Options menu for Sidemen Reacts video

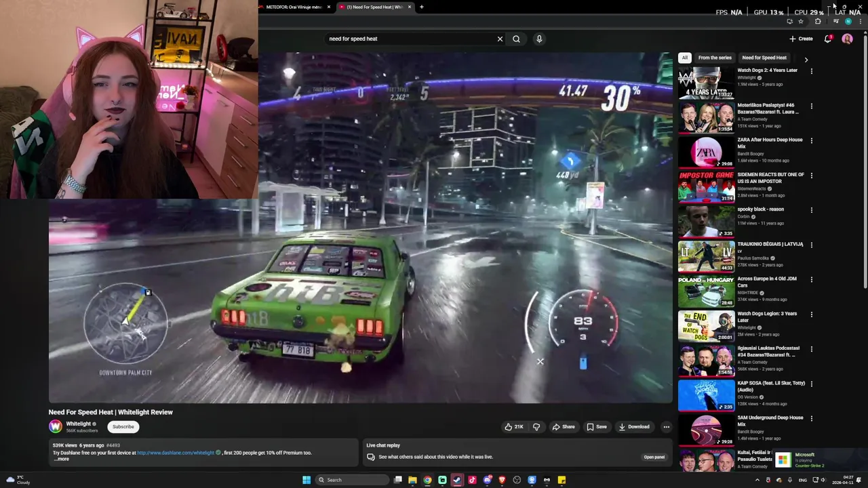(811, 175)
